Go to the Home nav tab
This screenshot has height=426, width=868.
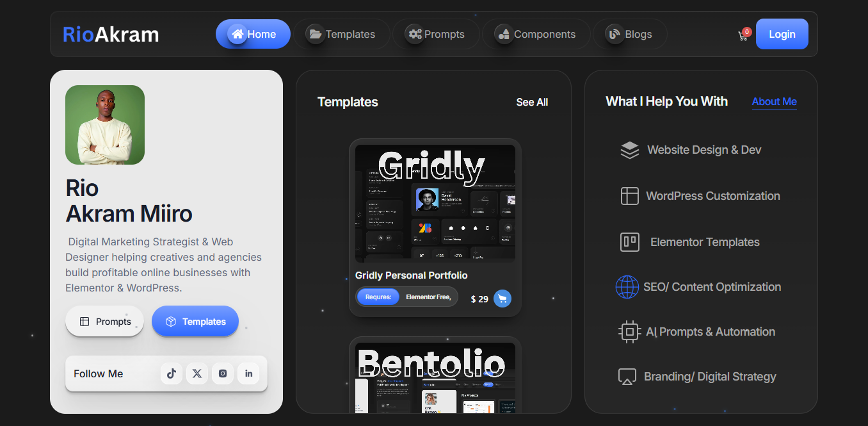point(253,34)
